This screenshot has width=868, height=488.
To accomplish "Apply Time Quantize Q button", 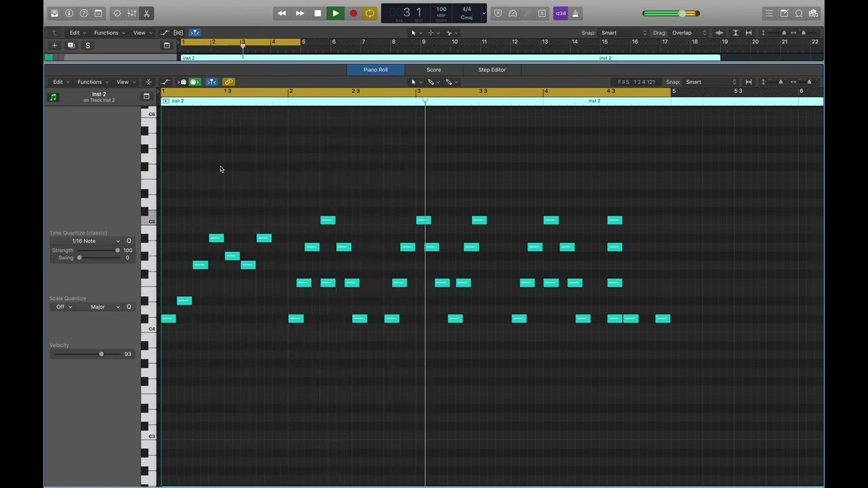I will [x=129, y=241].
